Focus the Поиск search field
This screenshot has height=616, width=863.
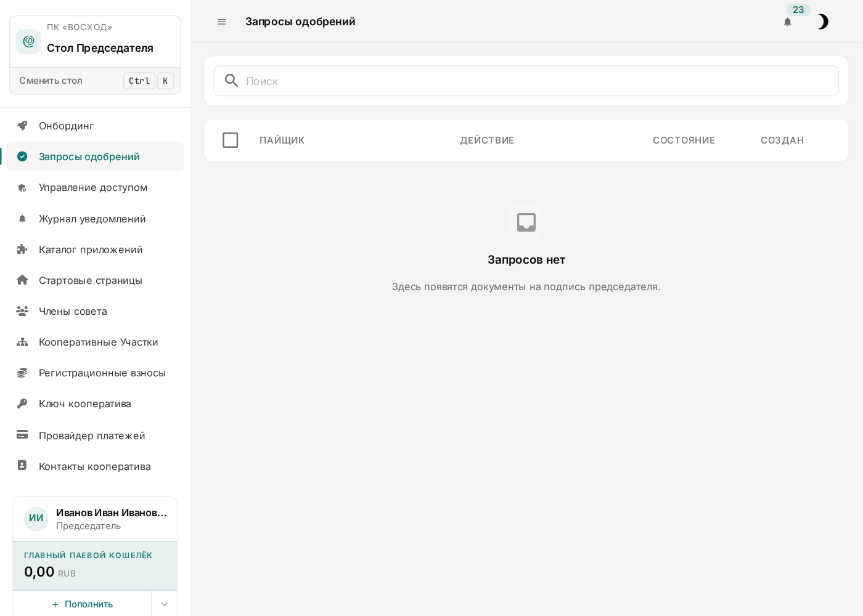(x=526, y=81)
